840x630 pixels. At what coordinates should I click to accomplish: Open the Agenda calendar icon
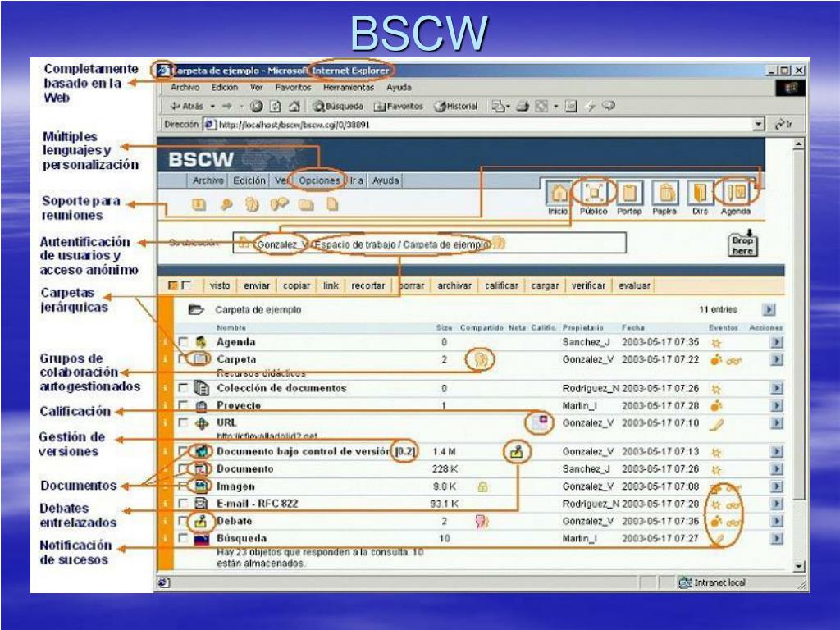point(736,192)
